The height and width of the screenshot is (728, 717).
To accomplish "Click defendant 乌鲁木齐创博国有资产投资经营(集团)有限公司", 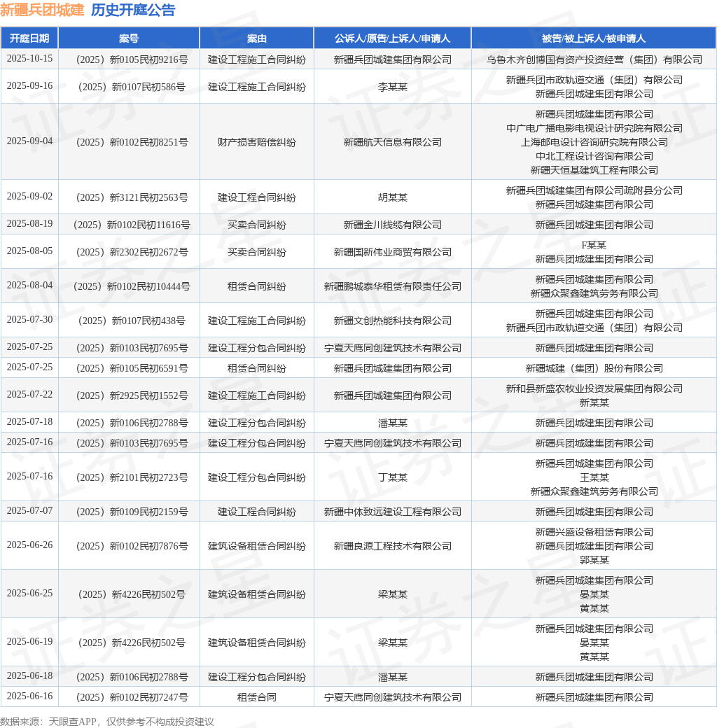I will coord(594,59).
